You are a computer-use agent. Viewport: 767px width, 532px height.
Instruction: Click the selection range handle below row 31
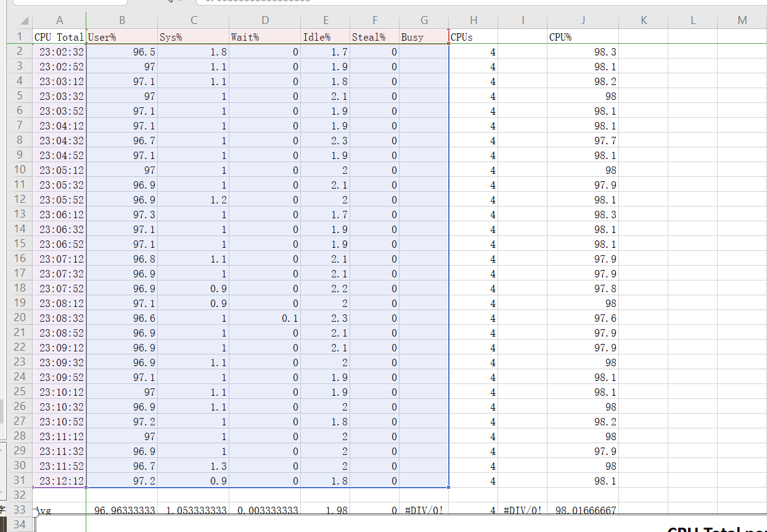pyautogui.click(x=449, y=487)
